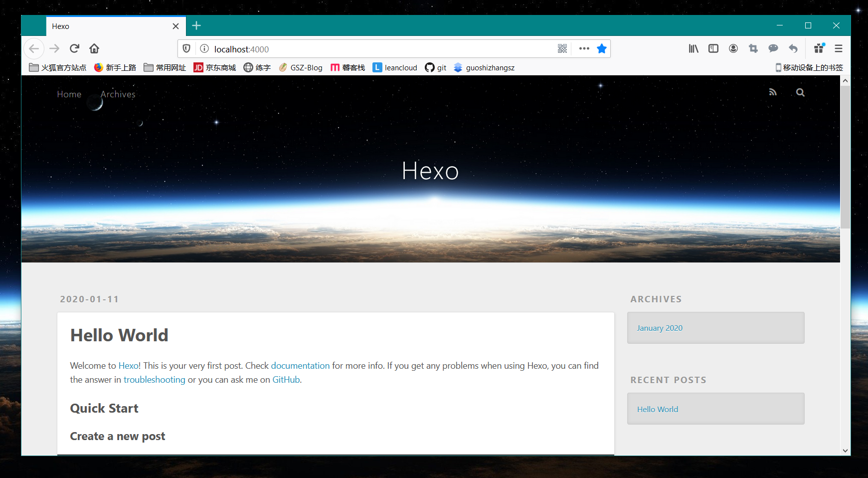Open the January 2020 archive link
Screen dimensions: 868x478
pos(660,328)
